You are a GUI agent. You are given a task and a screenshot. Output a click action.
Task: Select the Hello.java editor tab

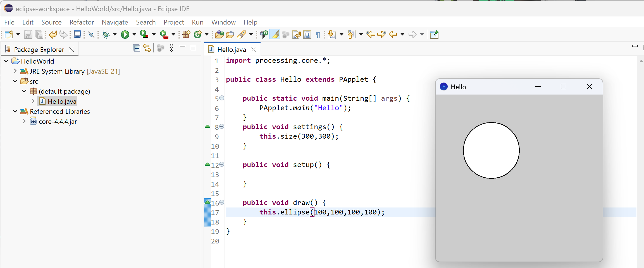(232, 49)
